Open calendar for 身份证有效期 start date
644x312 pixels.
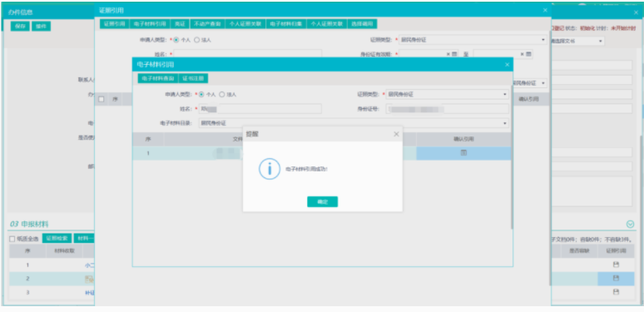pos(454,54)
